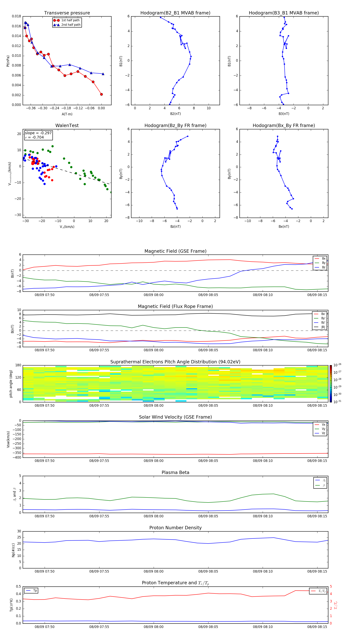
Task: Click the 'Bz(nT)' x-axis label
Action: pos(175,227)
